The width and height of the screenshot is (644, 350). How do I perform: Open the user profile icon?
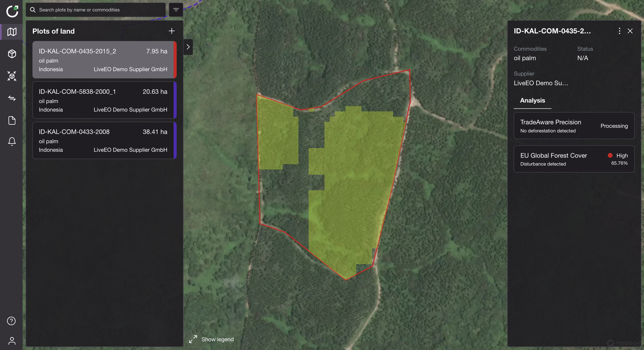pos(12,341)
